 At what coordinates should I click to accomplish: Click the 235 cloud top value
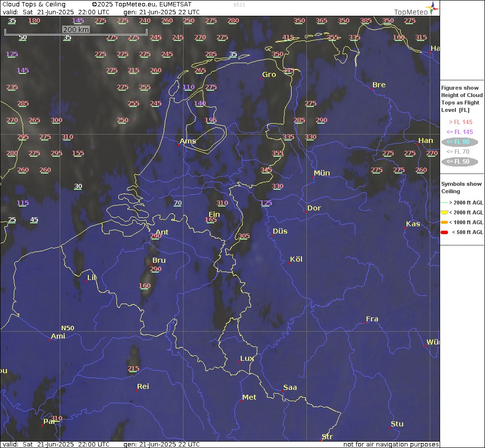pos(12,87)
